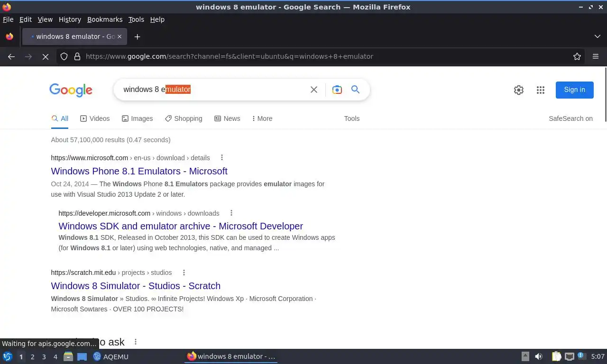Switch to the Videos results tab
This screenshot has height=364, width=607.
(95, 118)
